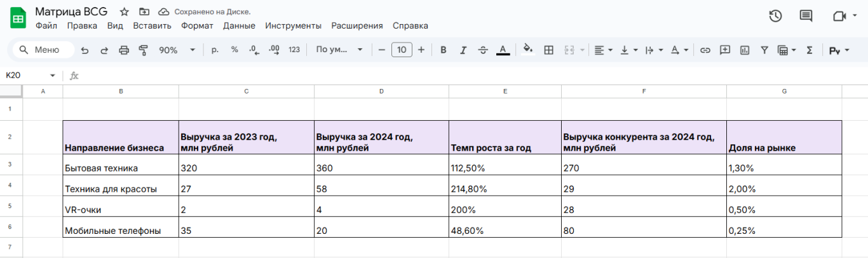
Task: Decrease font size with minus
Action: (381, 50)
